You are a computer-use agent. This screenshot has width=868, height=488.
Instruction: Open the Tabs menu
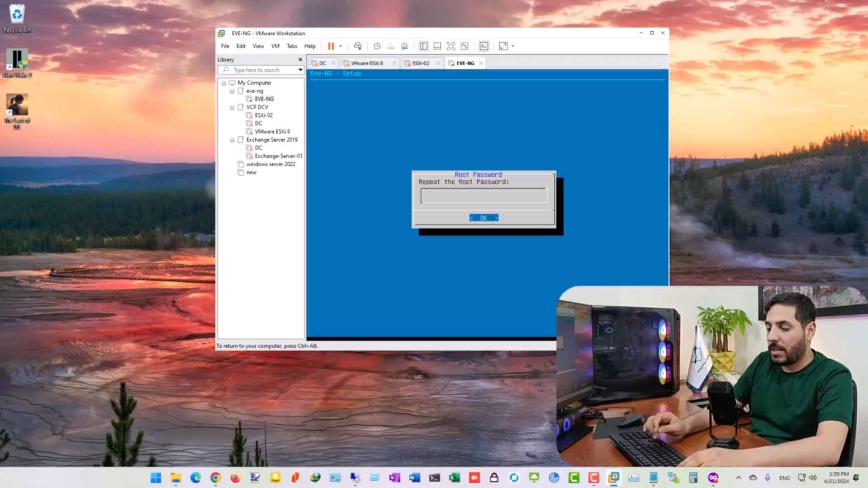tap(292, 46)
